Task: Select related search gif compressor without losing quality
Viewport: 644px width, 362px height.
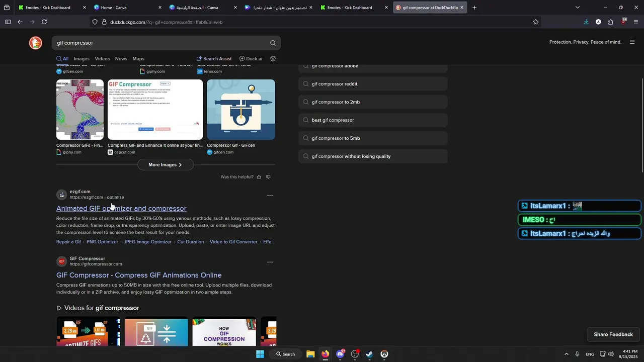Action: 373,156
